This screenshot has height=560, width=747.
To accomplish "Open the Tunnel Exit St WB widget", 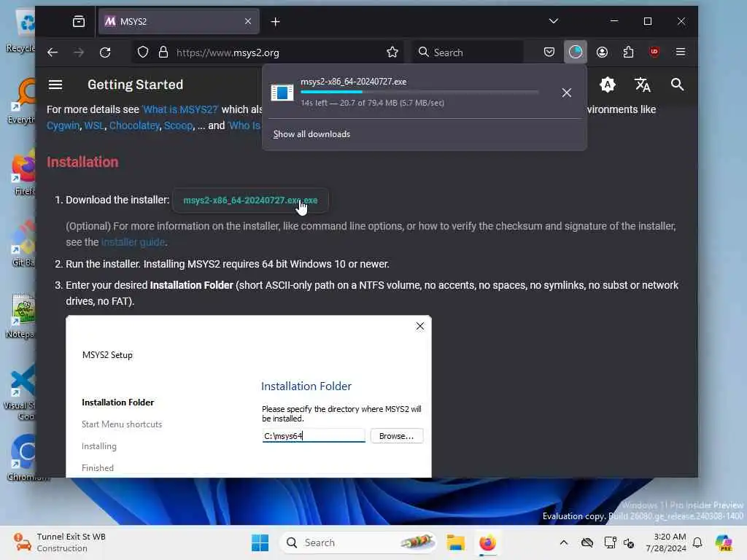I will click(x=60, y=542).
